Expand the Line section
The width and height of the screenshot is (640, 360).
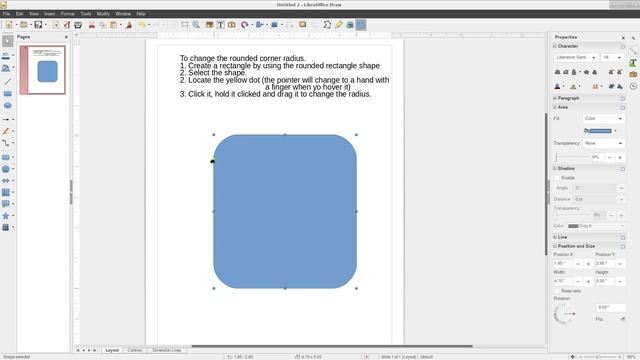555,237
